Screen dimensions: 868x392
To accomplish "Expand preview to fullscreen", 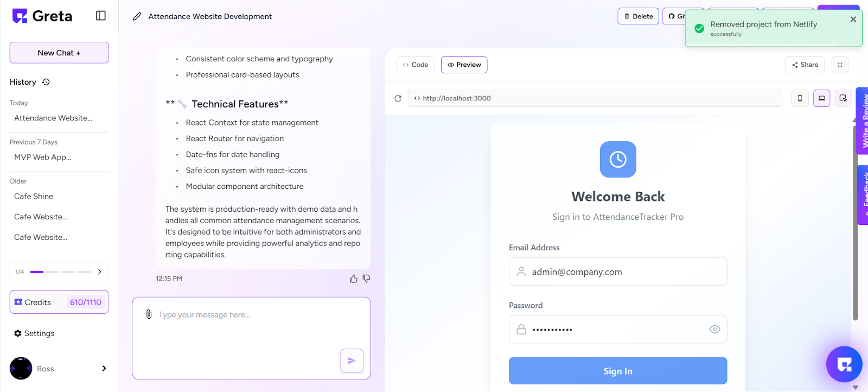I will 840,65.
